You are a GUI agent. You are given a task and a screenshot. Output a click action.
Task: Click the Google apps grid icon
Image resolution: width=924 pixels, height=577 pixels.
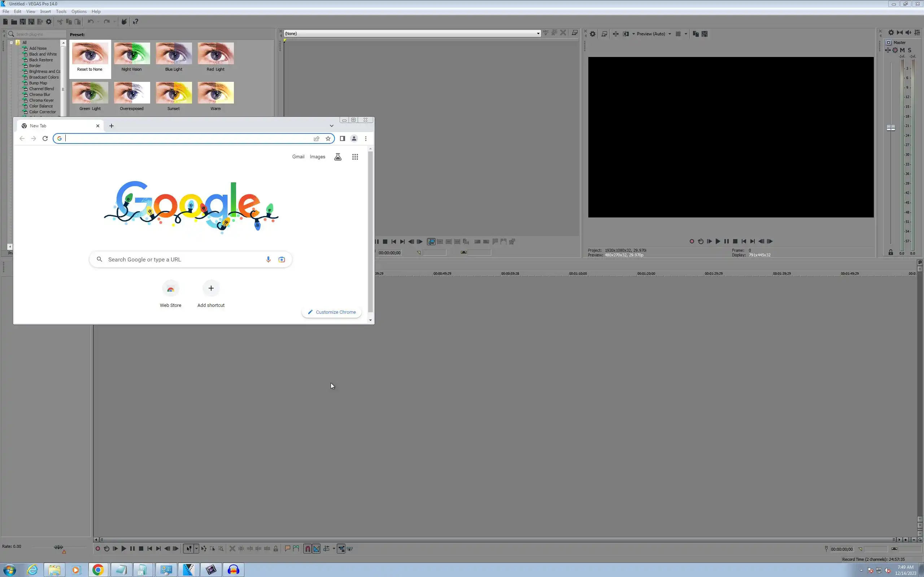[x=355, y=157]
